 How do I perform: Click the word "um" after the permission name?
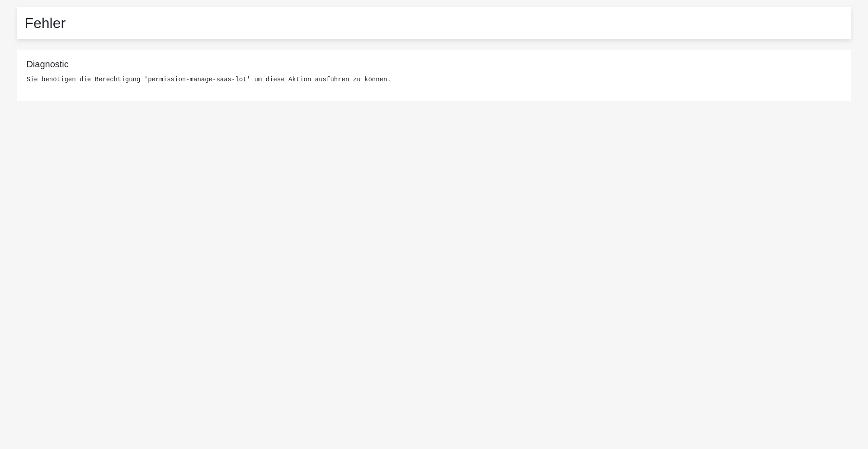coord(258,80)
